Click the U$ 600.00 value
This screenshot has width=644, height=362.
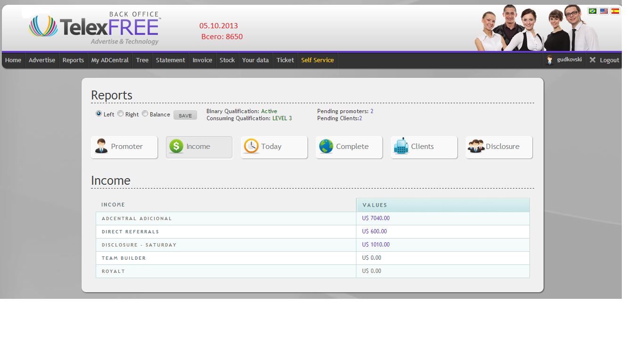click(374, 231)
